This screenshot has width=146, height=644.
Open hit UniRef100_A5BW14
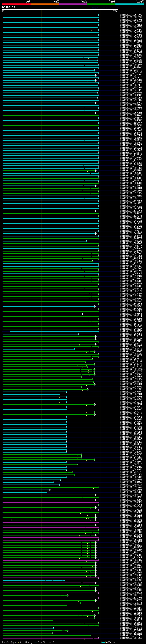click(131, 593)
